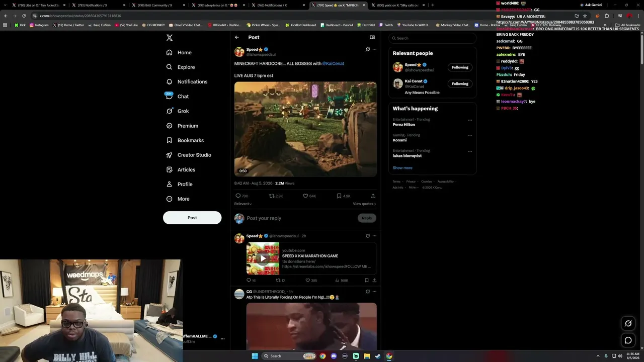Open more options on CG's reply
Viewport: 644px width, 362px height.
point(374,292)
